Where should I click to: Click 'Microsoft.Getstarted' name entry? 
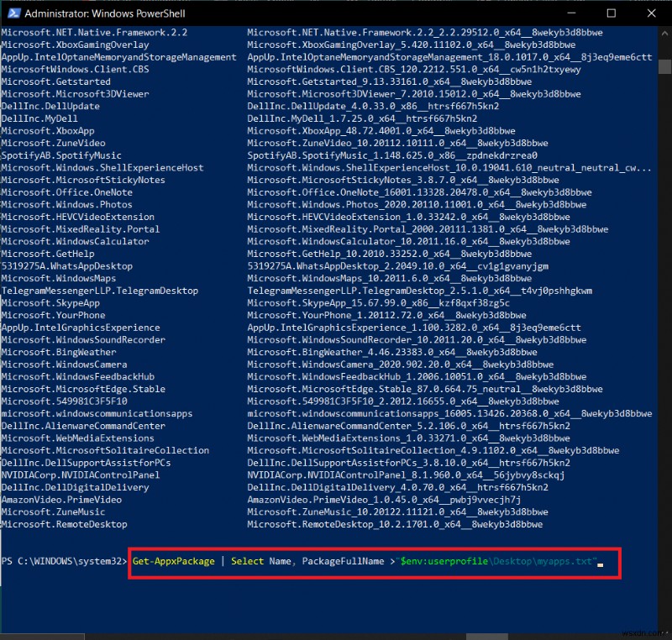[x=55, y=81]
